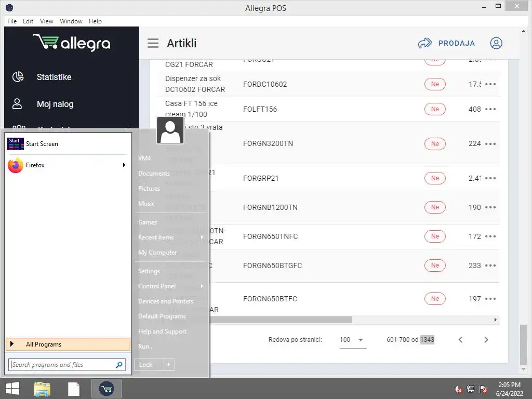Open the Window menu
The width and height of the screenshot is (532, 399).
(x=71, y=21)
